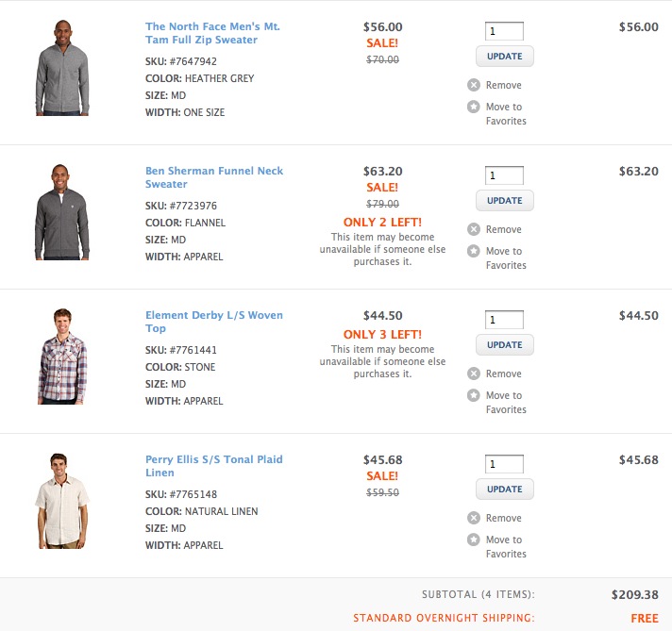Viewport: 672px width, 631px height.
Task: Click the favorites star icon for Perry Ellis linen
Action: (x=474, y=540)
